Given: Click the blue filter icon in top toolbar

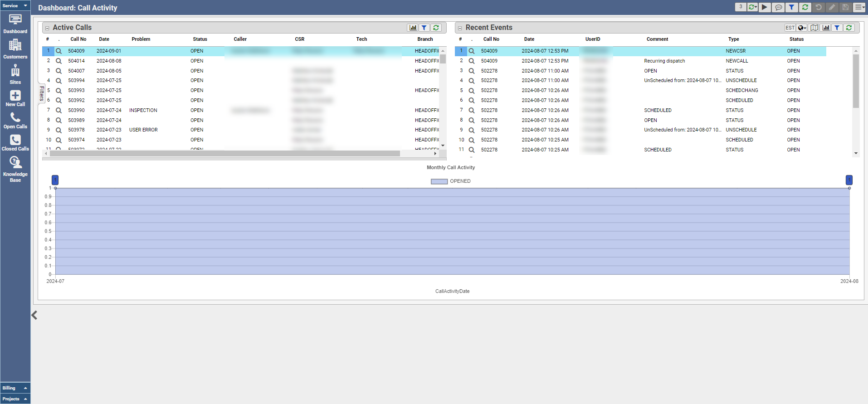Looking at the screenshot, I should point(791,7).
